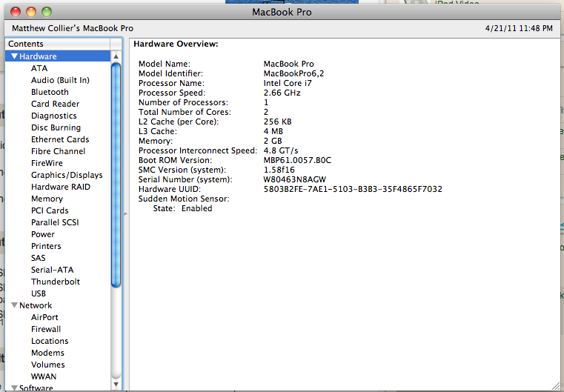The image size is (564, 392).
Task: Select Memory in the sidebar list
Action: tap(47, 199)
